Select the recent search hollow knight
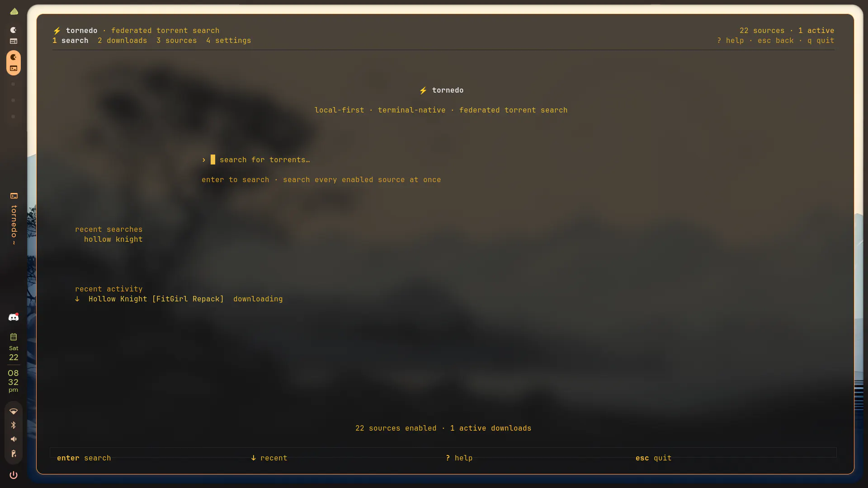Screen dimensions: 868x488 113,239
